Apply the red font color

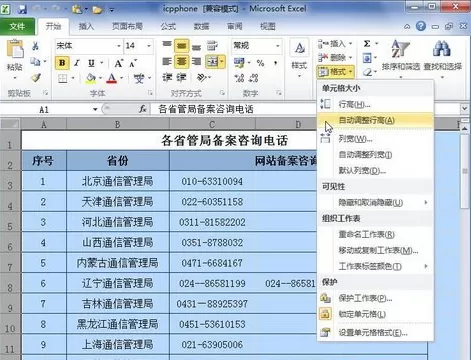click(x=112, y=79)
